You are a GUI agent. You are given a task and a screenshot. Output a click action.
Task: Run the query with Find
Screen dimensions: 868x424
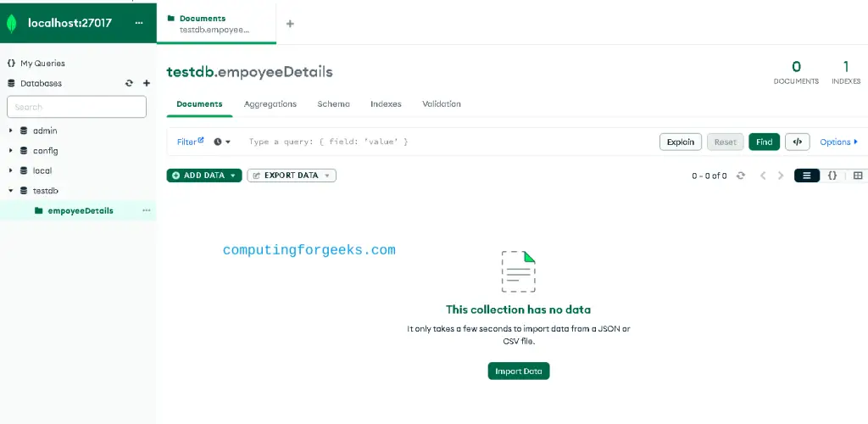coord(764,142)
